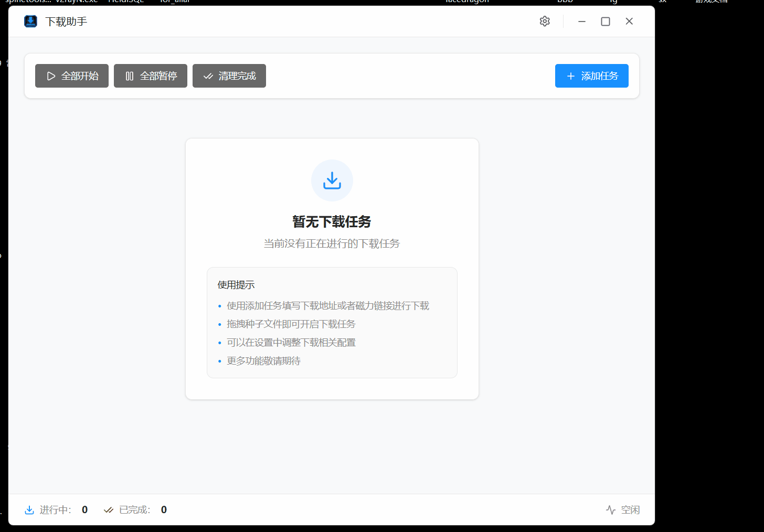
Task: Click the play icon inside 全部开始 button
Action: tap(51, 76)
